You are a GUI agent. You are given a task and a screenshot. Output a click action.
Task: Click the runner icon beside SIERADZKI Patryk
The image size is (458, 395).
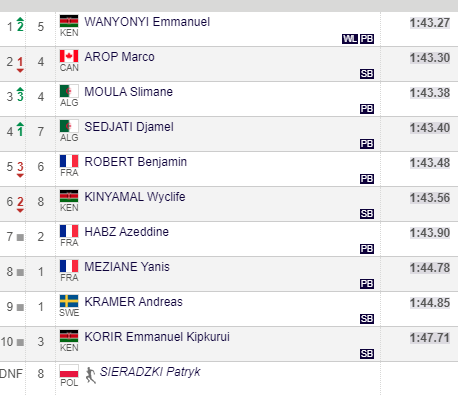(90, 375)
